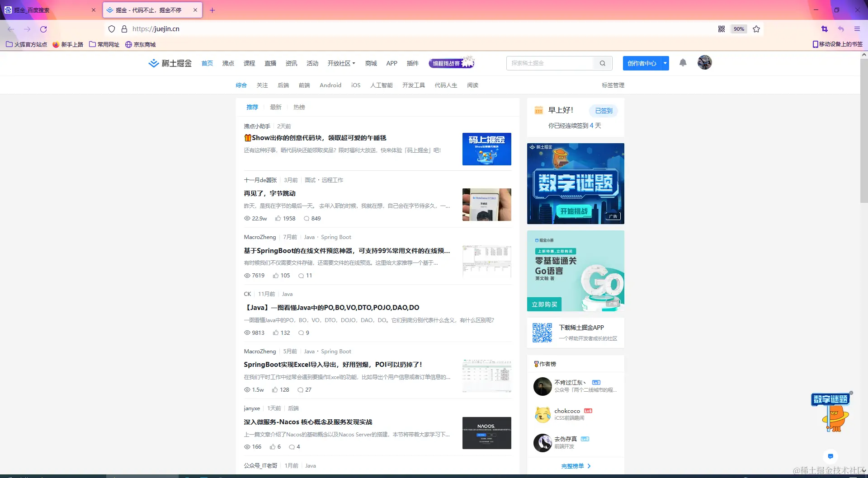
Task: Click the user avatar in the header
Action: (704, 62)
